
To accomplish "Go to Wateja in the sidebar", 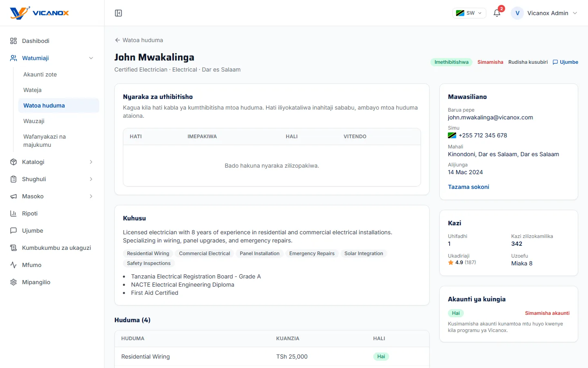I will tap(59, 90).
